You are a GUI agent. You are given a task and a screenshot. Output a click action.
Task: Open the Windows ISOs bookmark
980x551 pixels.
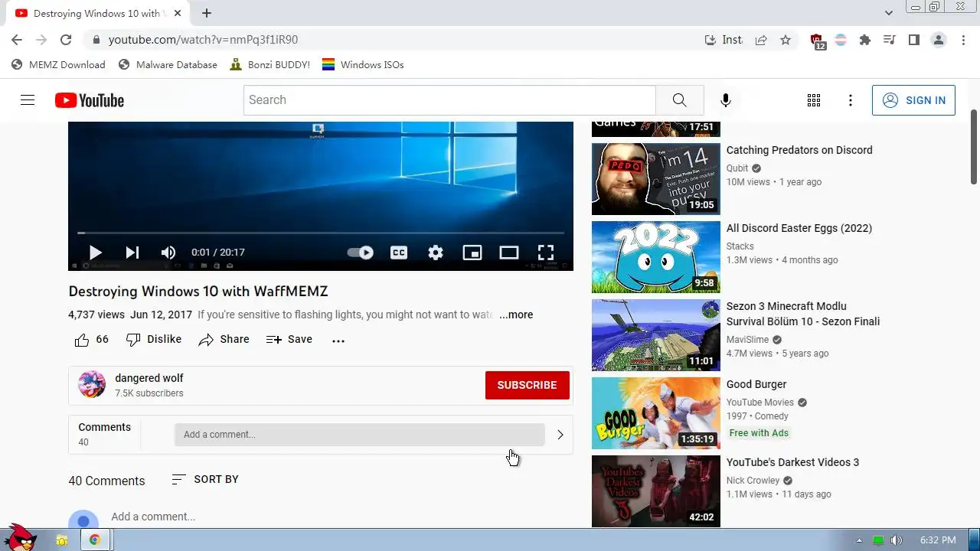coord(363,65)
